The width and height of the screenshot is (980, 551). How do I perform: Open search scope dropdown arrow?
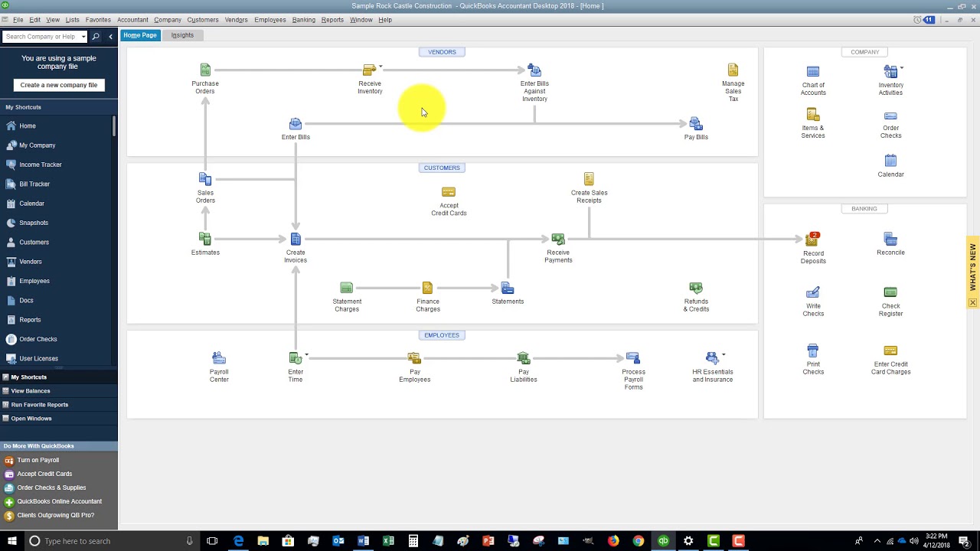(x=83, y=37)
